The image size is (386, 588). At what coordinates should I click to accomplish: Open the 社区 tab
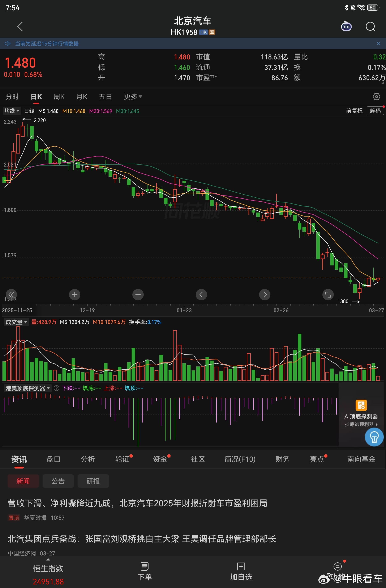(198, 459)
